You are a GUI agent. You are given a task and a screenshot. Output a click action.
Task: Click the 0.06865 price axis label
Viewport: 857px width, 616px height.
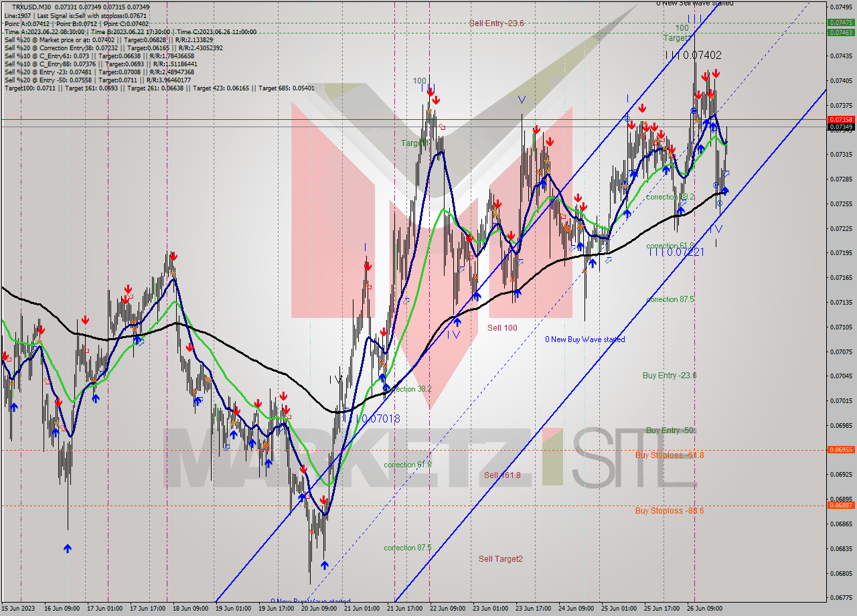[841, 524]
